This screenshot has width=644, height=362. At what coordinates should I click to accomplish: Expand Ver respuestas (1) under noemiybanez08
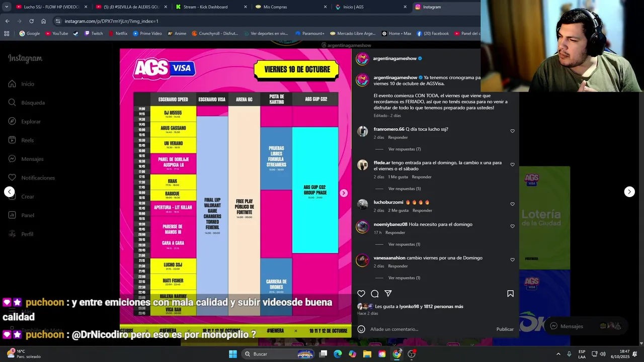click(404, 244)
